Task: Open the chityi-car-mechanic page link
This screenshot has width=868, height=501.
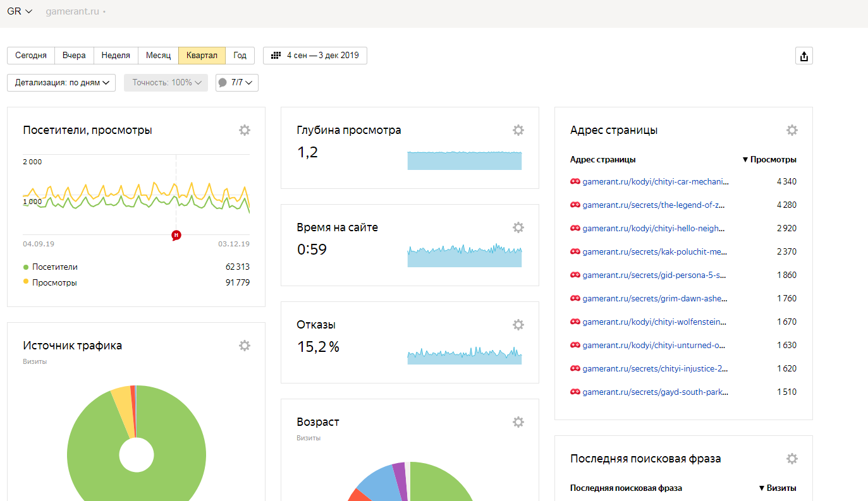Action: coord(655,181)
